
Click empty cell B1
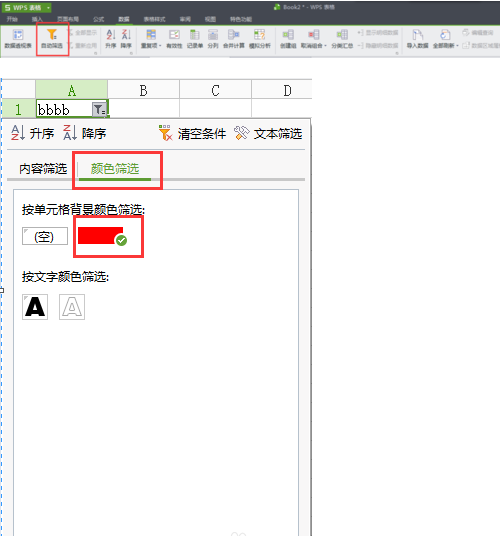[144, 109]
